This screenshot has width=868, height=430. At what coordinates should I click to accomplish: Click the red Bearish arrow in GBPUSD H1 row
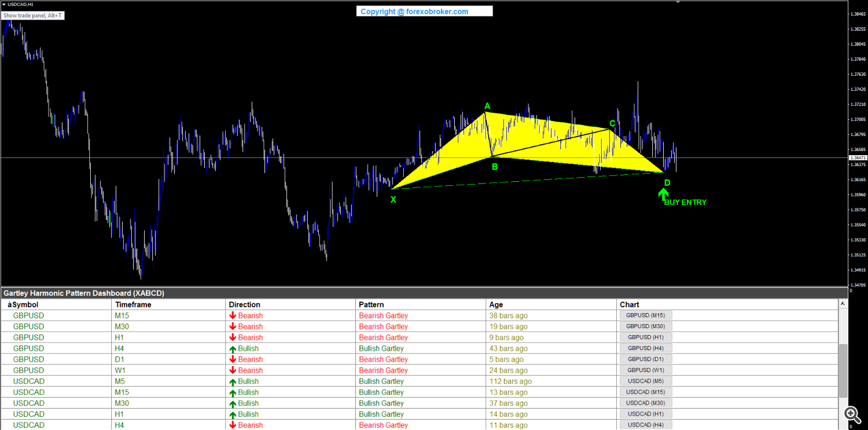[x=233, y=337]
